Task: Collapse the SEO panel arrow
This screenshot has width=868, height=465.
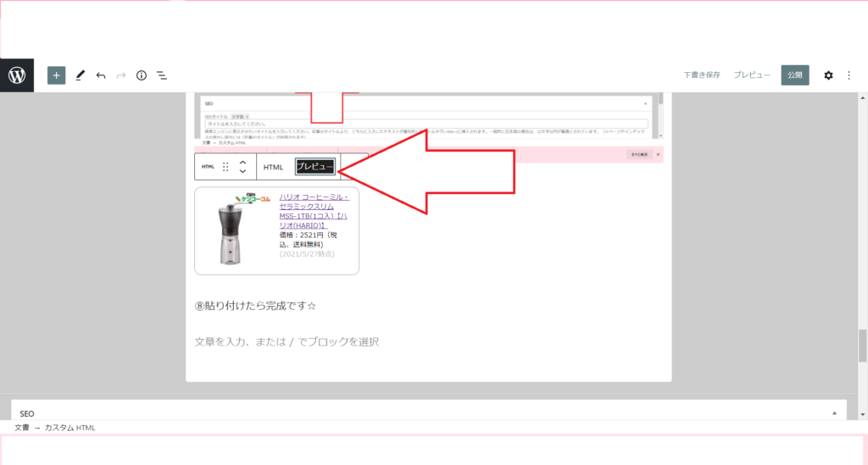Action: coord(834,413)
